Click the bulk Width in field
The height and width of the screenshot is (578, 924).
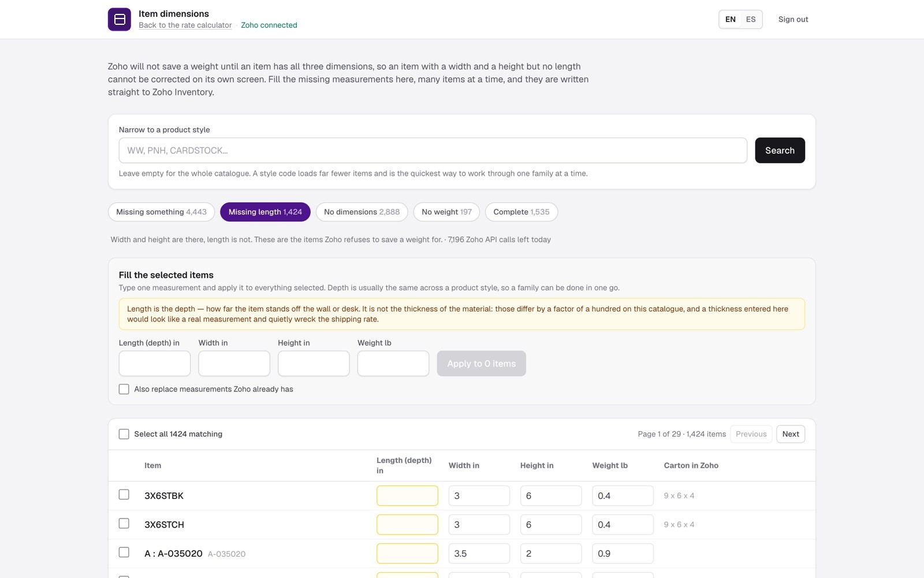point(234,364)
